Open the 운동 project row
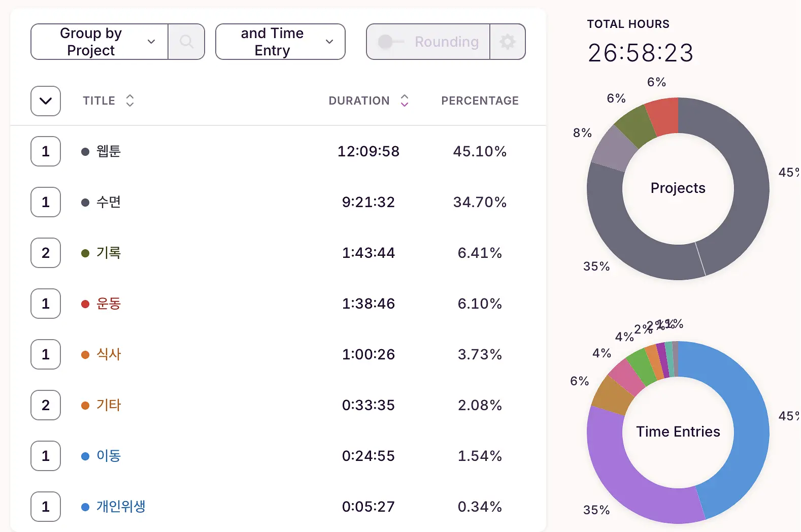 pos(278,304)
